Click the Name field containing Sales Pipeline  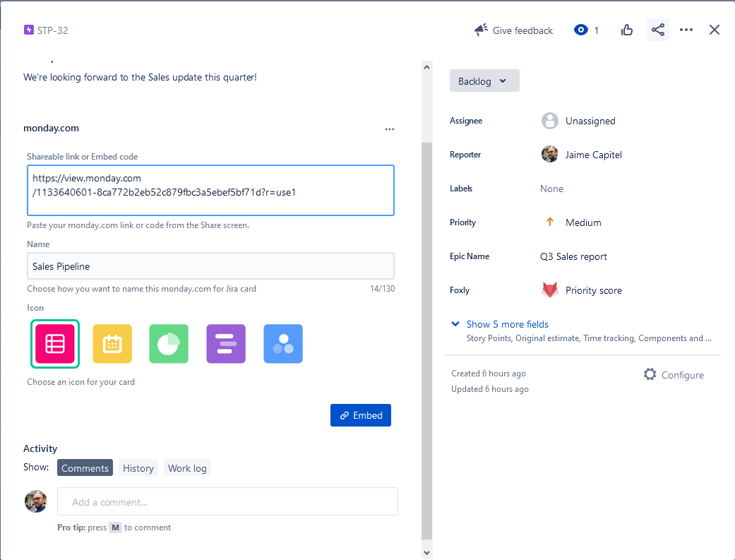[210, 266]
